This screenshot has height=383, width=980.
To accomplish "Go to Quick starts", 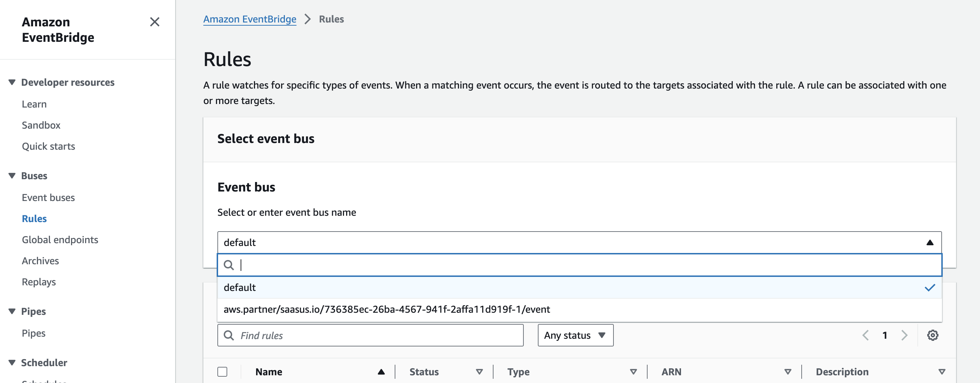I will click(48, 146).
